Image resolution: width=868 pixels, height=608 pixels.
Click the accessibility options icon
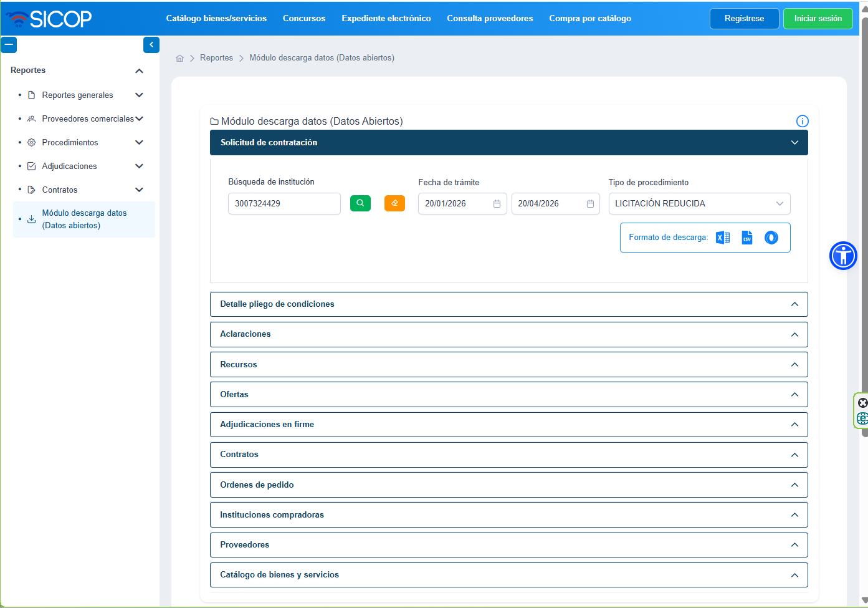pyautogui.click(x=843, y=256)
